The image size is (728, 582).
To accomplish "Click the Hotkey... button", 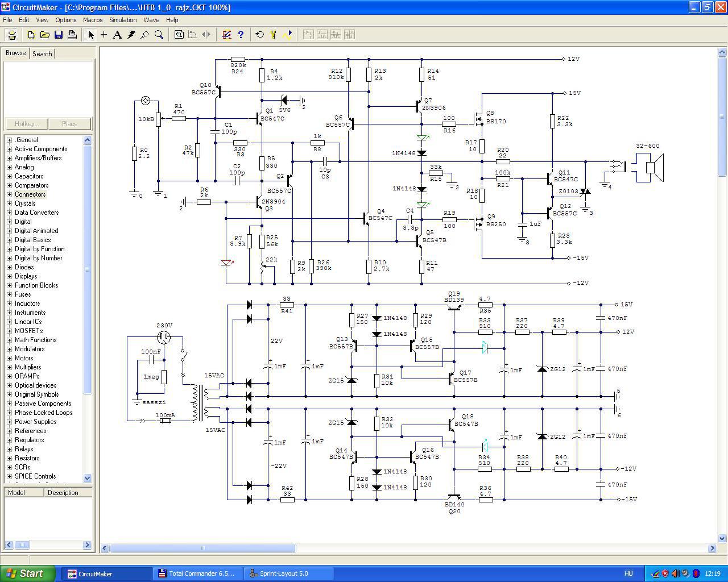I will [x=26, y=124].
